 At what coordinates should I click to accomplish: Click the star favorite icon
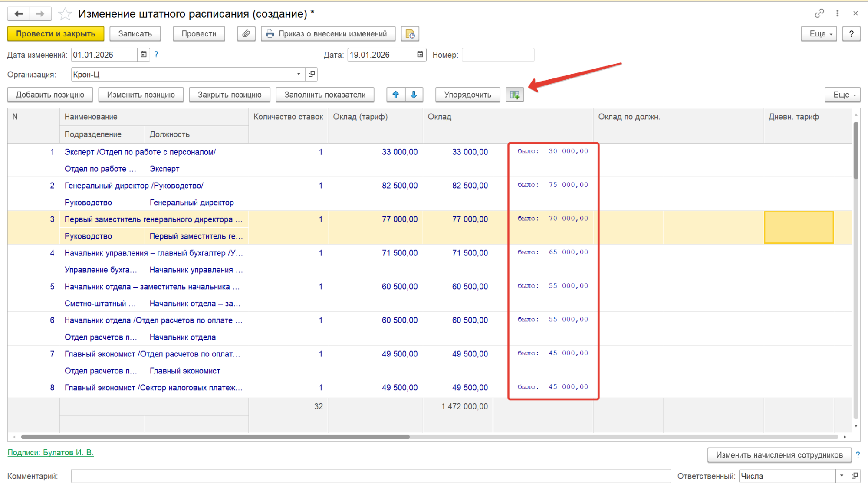[x=65, y=14]
